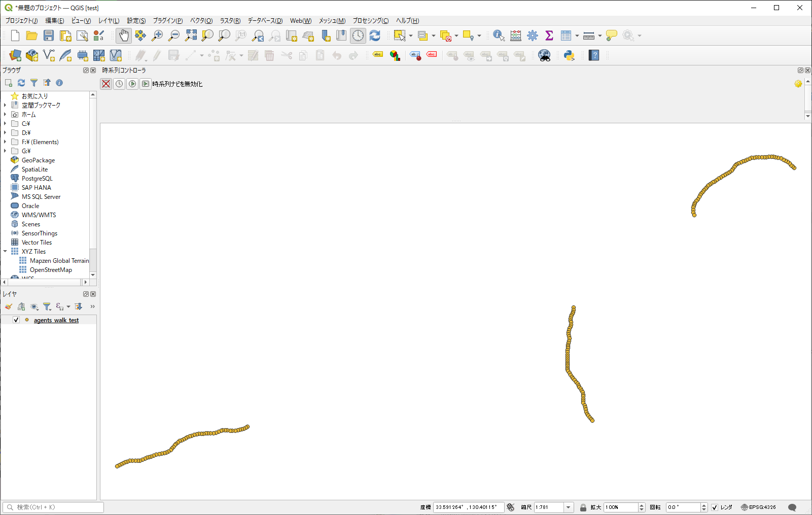Open the プラグイン(P) menu
Viewport: 812px width, 515px height.
click(167, 21)
